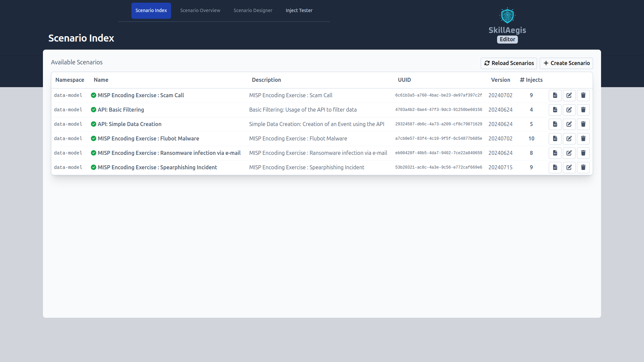Click the copy/duplicate icon for Flubot Malware
The image size is (644, 362).
[555, 138]
